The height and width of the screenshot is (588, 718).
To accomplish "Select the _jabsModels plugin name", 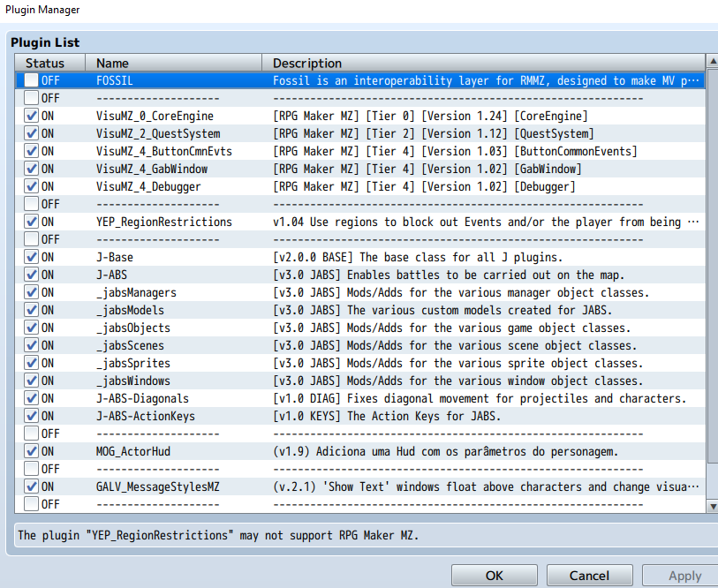I will coord(130,310).
